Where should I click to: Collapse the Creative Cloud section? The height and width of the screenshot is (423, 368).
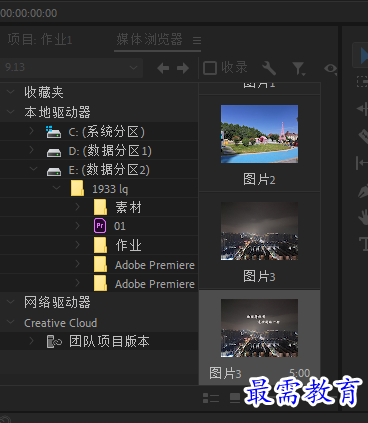click(x=10, y=322)
